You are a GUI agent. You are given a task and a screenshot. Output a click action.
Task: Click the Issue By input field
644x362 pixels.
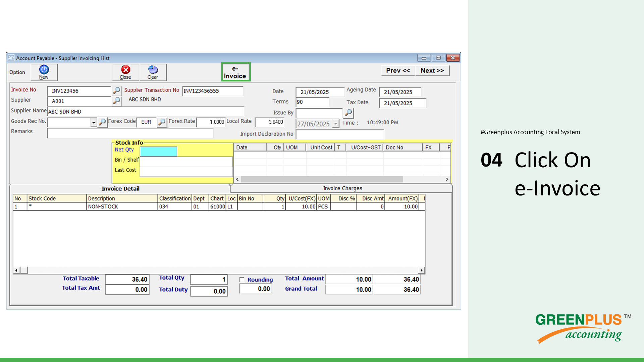point(319,113)
